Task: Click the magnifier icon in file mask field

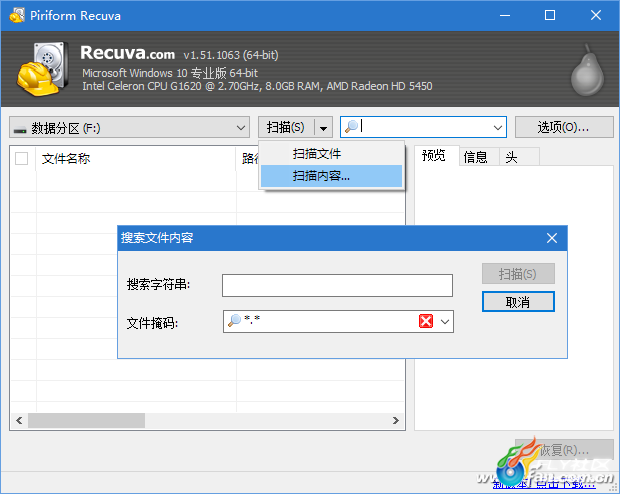Action: 234,320
